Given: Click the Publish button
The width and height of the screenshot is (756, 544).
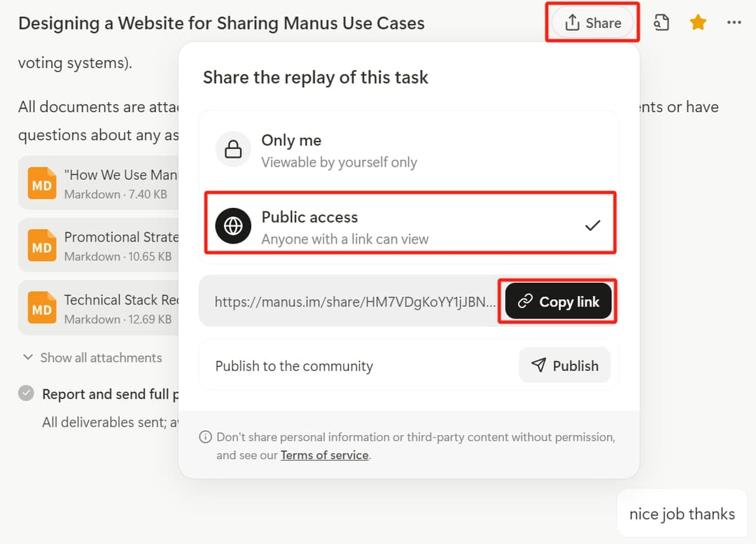Looking at the screenshot, I should (565, 365).
